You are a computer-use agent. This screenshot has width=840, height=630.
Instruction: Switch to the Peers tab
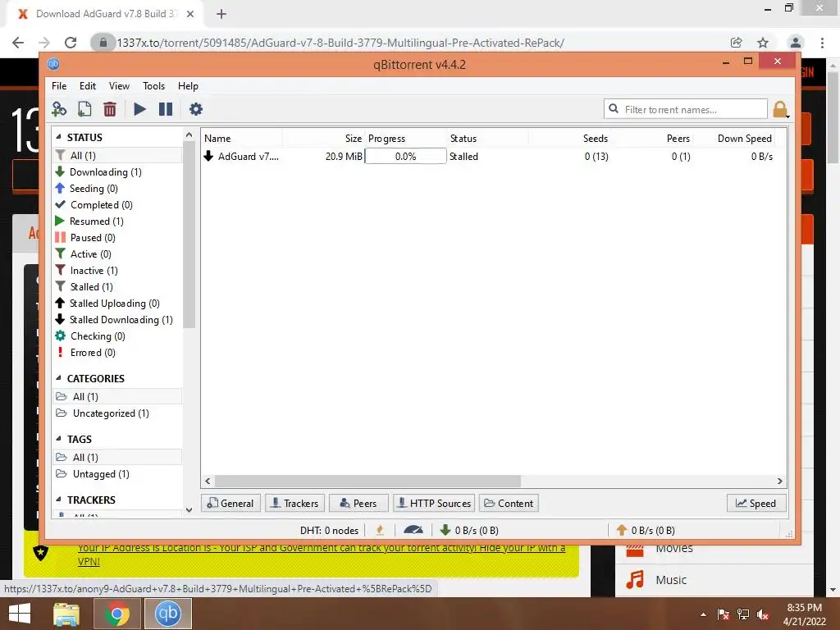pyautogui.click(x=358, y=503)
